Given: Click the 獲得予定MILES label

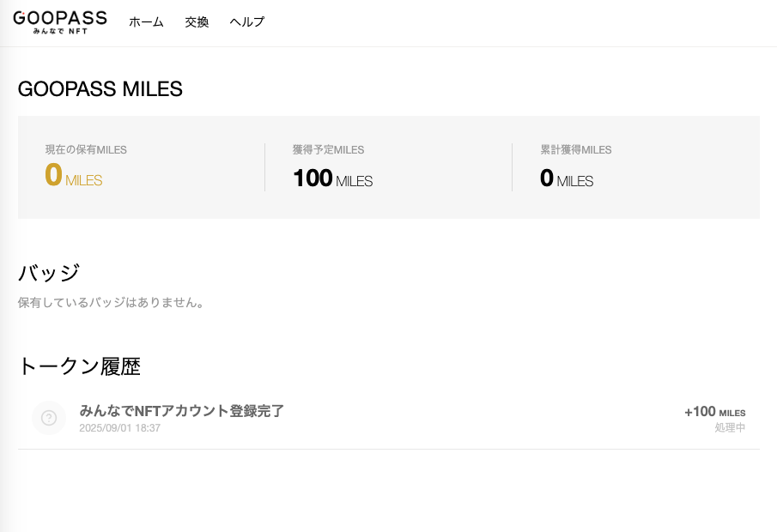Looking at the screenshot, I should 328,149.
